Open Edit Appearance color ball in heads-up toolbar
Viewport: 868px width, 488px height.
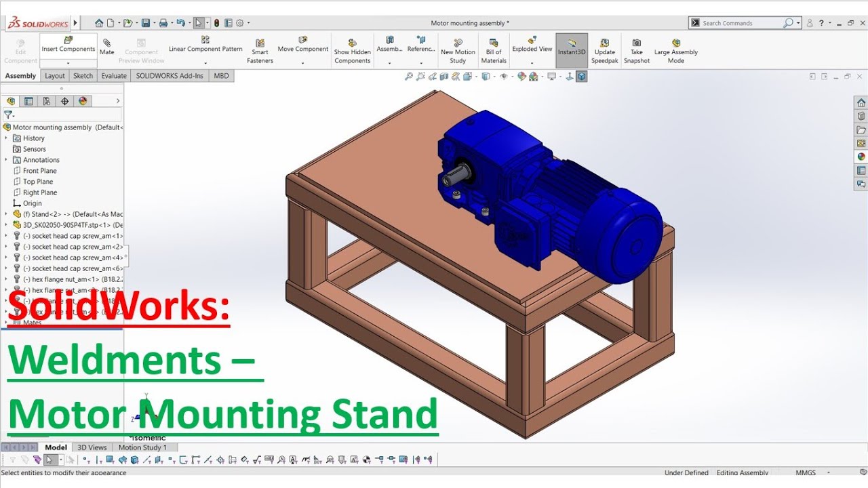521,77
